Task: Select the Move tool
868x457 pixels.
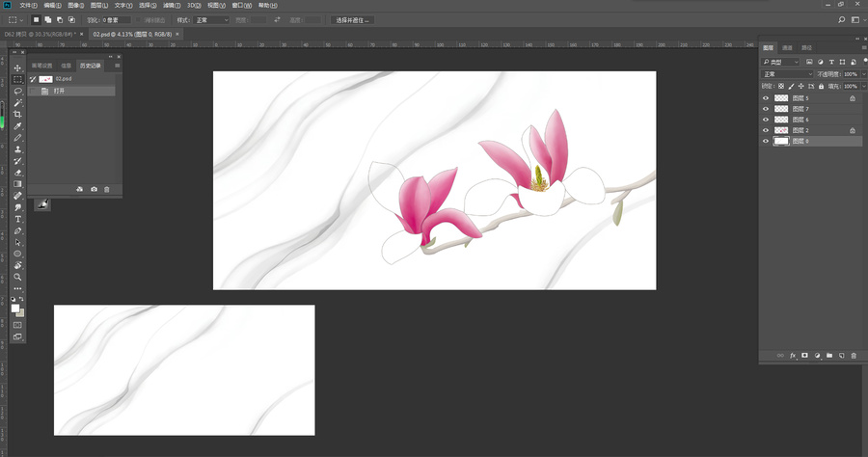Action: [17, 68]
